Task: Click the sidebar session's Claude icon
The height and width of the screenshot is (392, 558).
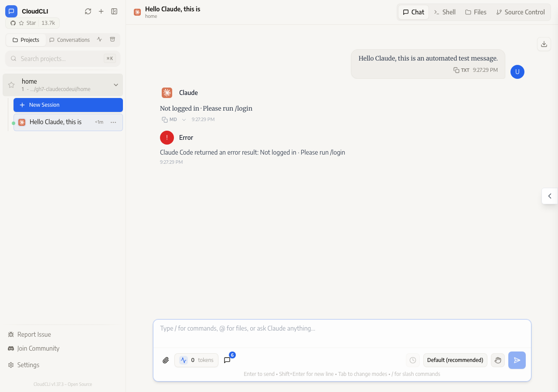Action: (x=22, y=122)
